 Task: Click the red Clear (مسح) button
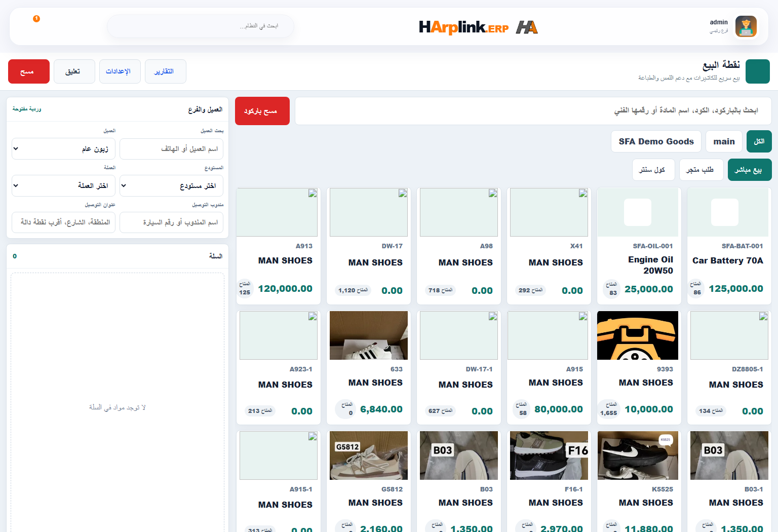(x=29, y=71)
